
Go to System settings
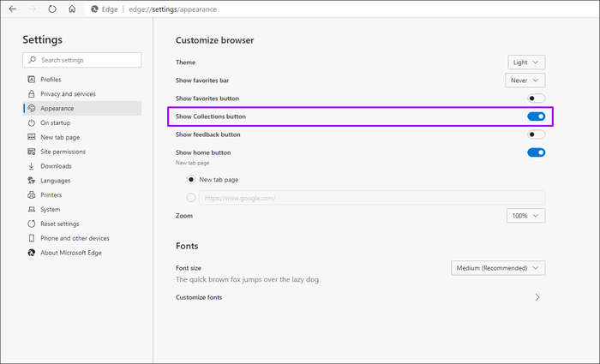tap(82, 209)
